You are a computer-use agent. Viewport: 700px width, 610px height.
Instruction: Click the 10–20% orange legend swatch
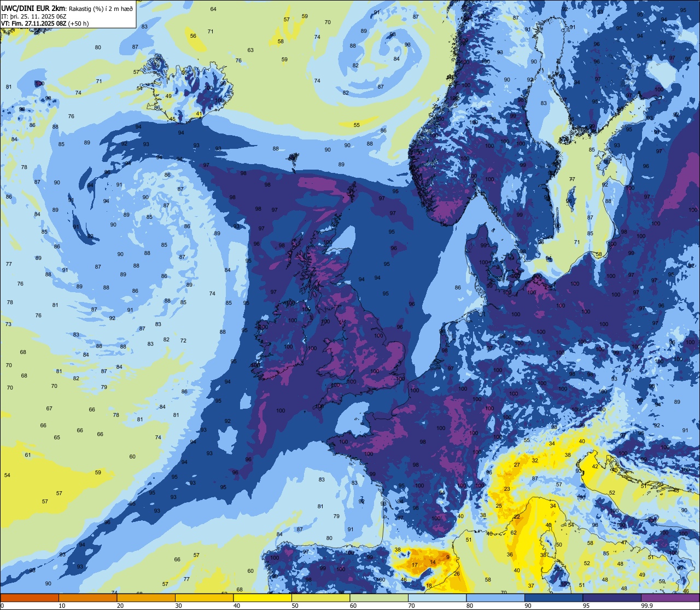point(87,597)
